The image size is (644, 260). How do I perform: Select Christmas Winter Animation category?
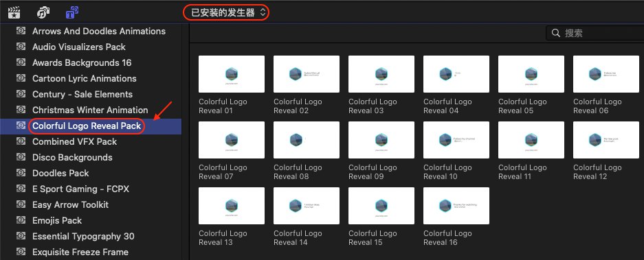pyautogui.click(x=90, y=110)
